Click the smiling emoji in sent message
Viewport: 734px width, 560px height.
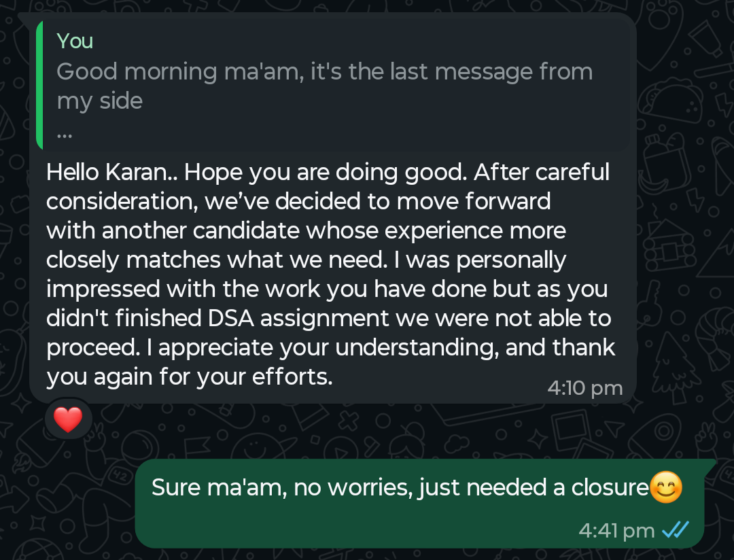[666, 488]
